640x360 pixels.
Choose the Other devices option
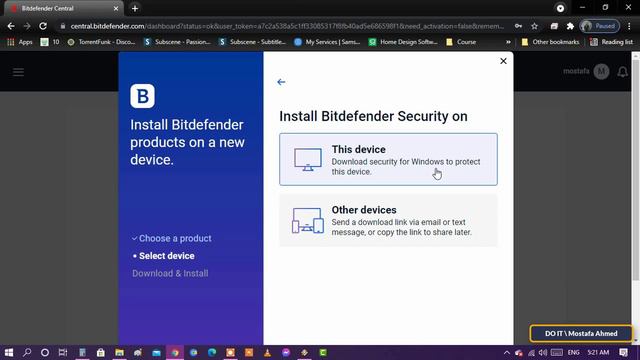tap(388, 220)
